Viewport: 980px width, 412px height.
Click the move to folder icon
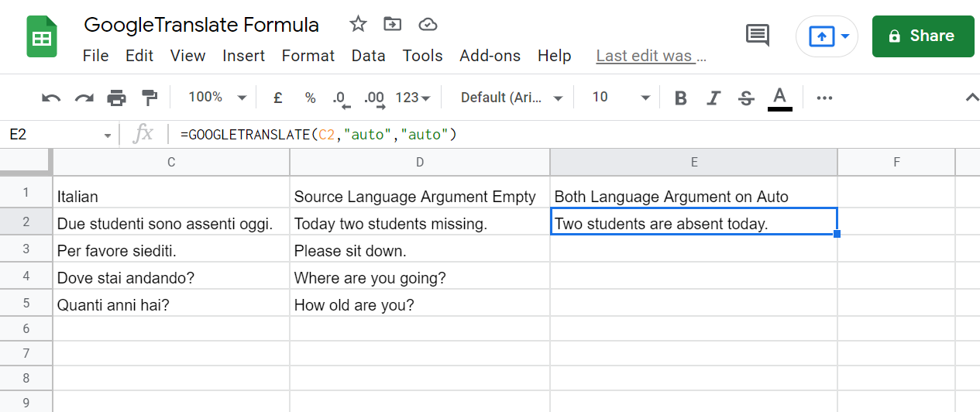click(x=393, y=24)
